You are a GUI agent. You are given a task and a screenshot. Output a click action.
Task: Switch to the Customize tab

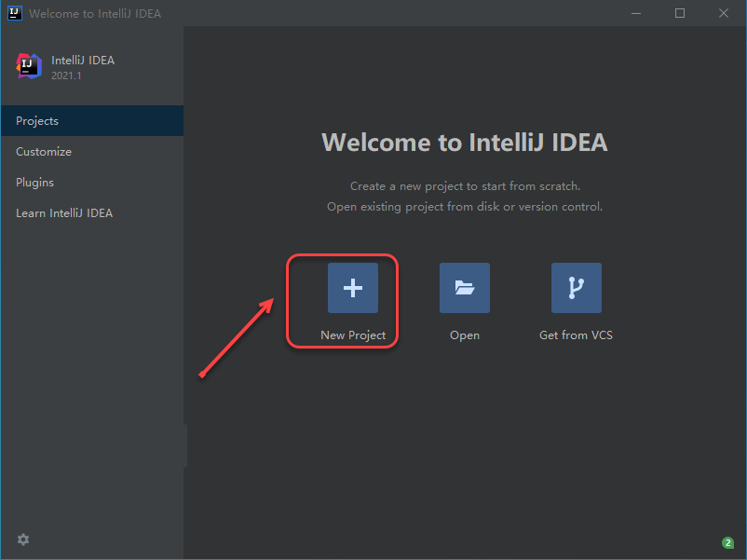click(92, 152)
